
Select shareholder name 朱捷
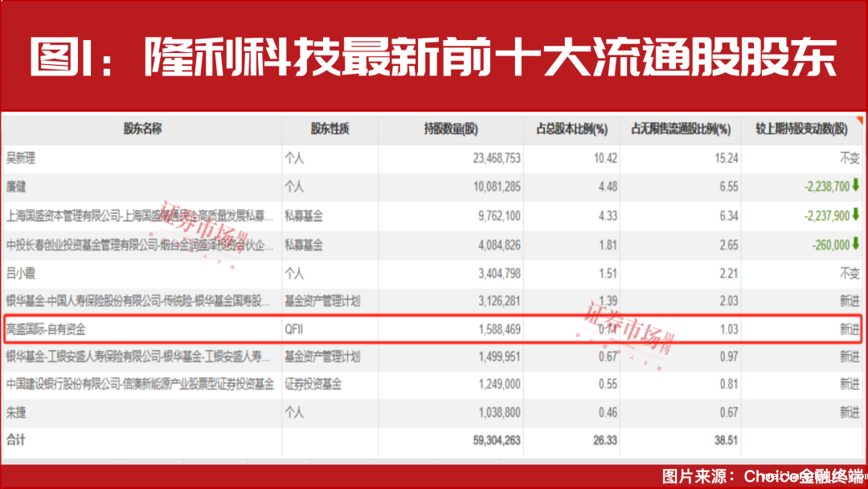(16, 412)
